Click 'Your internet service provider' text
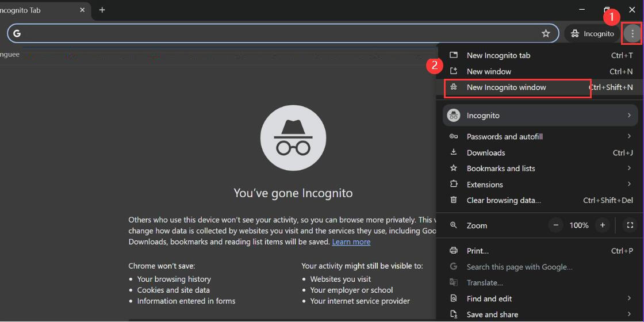Viewport: 644px width, 322px height. pyautogui.click(x=360, y=301)
